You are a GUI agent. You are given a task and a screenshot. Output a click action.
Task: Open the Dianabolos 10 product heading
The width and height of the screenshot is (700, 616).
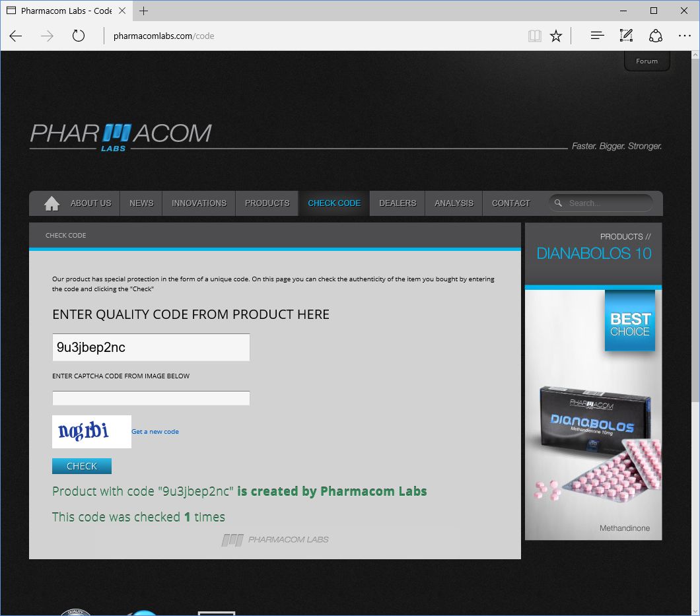click(x=594, y=254)
